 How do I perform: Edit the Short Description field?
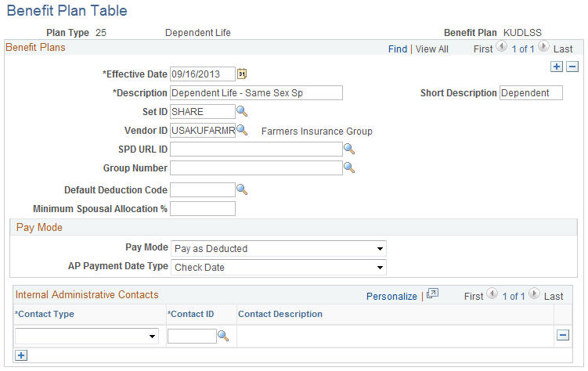pyautogui.click(x=531, y=92)
